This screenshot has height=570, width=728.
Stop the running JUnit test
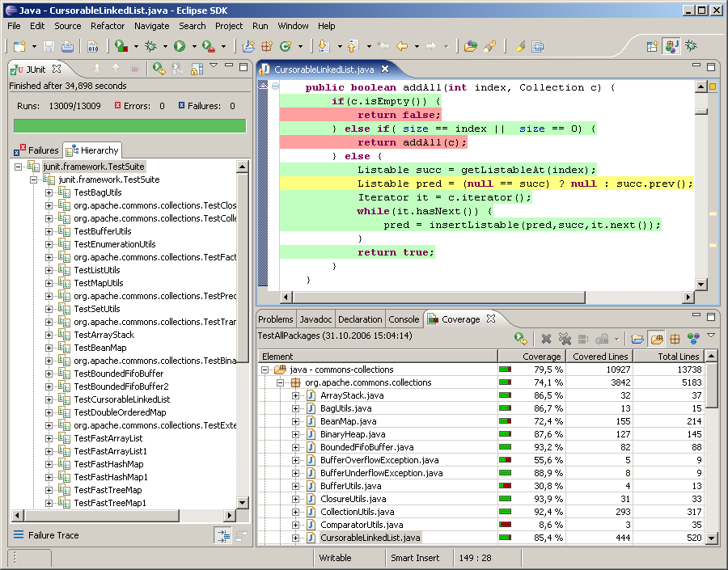133,71
